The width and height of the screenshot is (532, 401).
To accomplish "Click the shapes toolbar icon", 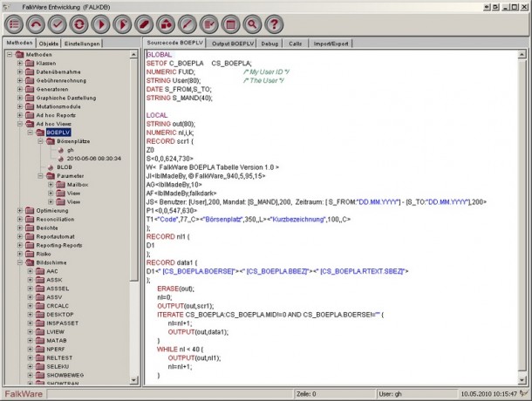I will [166, 23].
